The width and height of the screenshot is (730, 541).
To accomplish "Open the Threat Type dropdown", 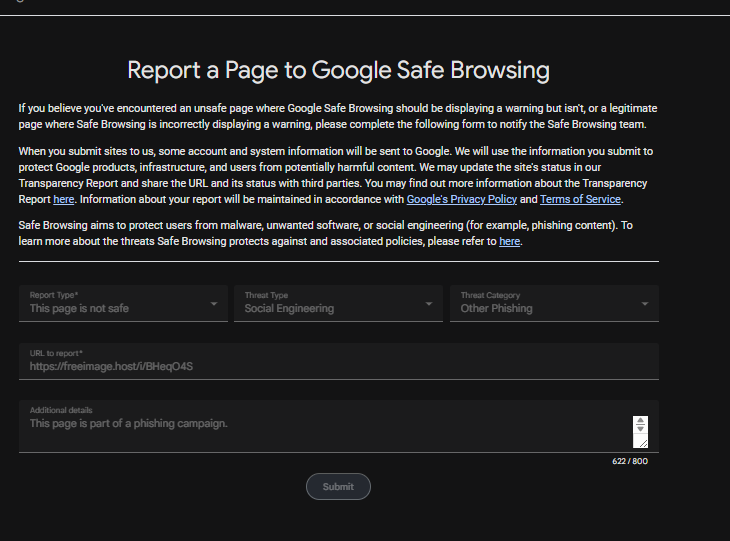I will [x=338, y=303].
